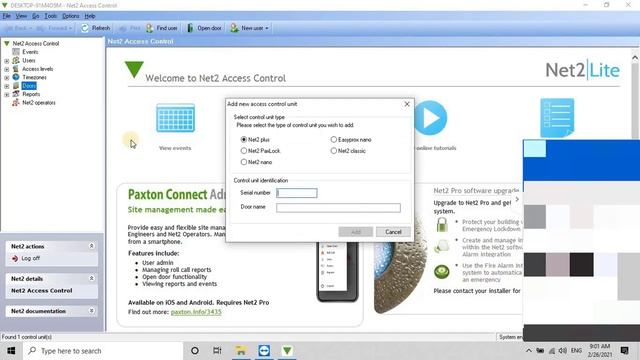Open the Options menu
This screenshot has height=360, width=640.
tap(71, 16)
